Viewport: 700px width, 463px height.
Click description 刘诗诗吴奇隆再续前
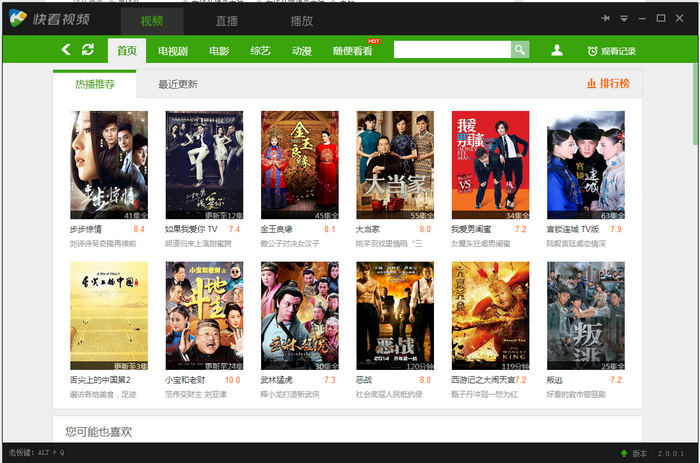[103, 244]
